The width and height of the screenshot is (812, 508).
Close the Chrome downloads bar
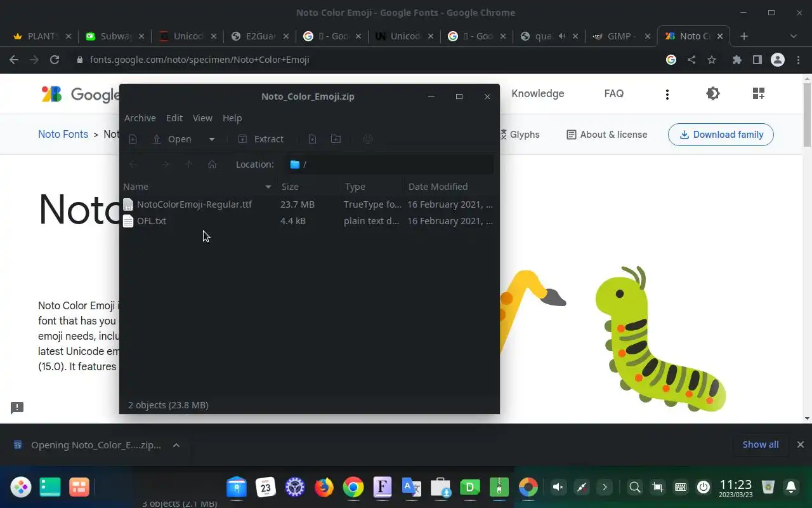point(800,444)
